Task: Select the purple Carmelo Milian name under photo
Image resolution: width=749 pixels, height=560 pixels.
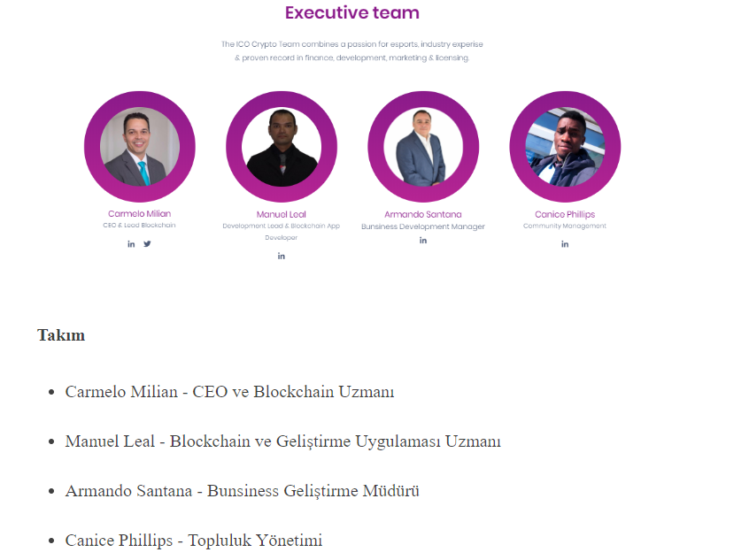Action: (140, 214)
